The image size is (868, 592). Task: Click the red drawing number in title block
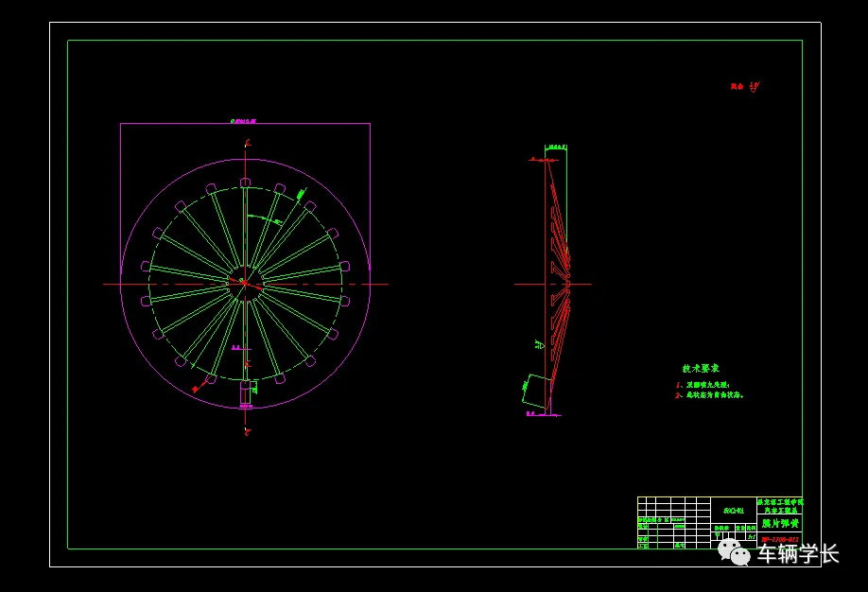[x=780, y=539]
